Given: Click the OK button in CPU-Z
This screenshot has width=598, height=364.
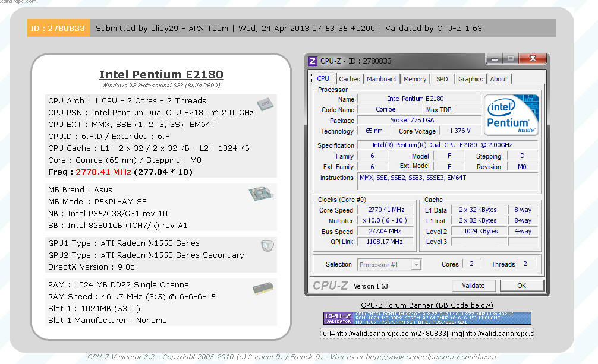Looking at the screenshot, I should tap(522, 286).
